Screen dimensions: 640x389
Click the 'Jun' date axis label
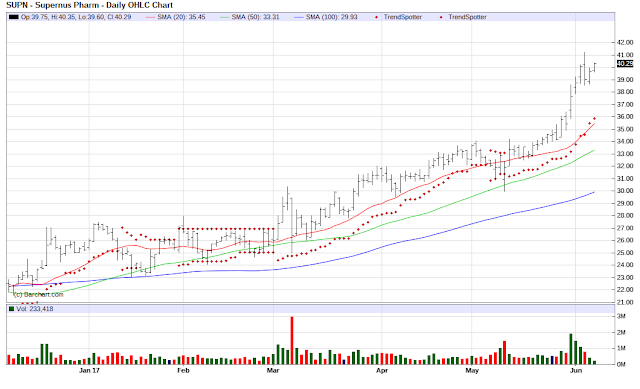point(576,371)
